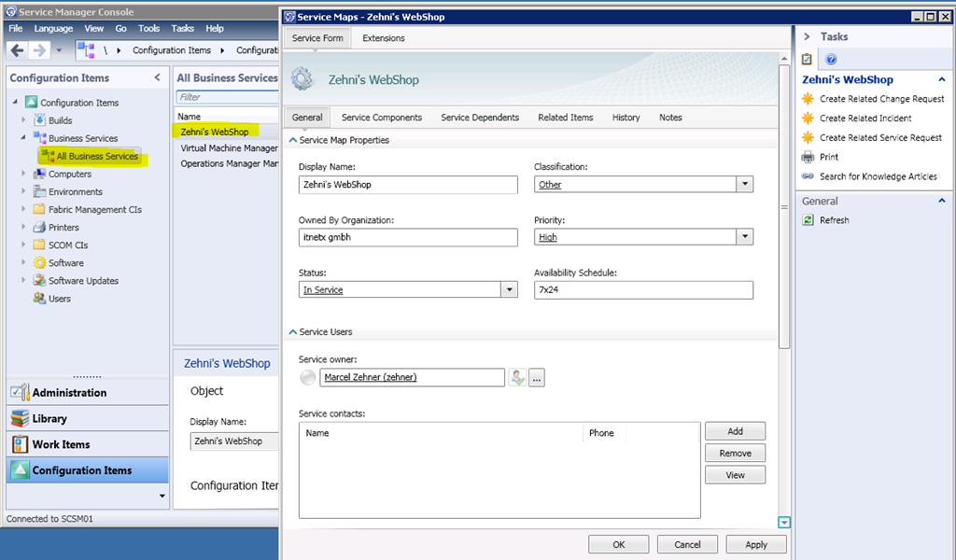This screenshot has width=956, height=560.
Task: Click the Print icon in Tasks pane
Action: (x=808, y=157)
